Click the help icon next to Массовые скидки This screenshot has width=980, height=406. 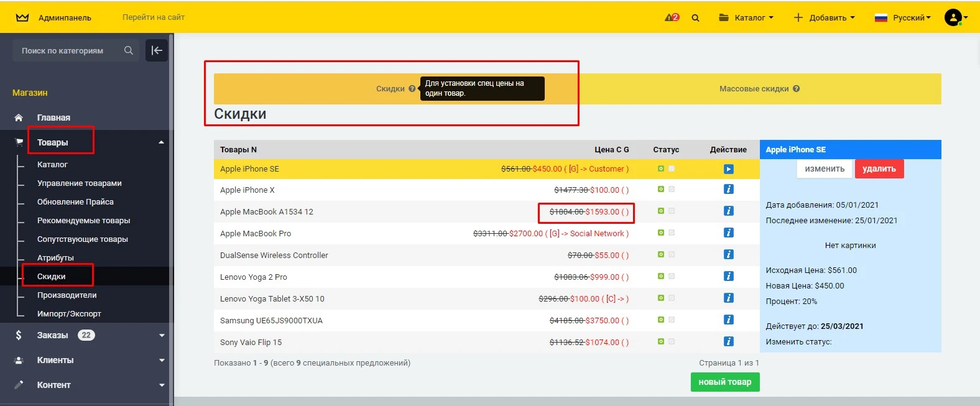coord(797,89)
